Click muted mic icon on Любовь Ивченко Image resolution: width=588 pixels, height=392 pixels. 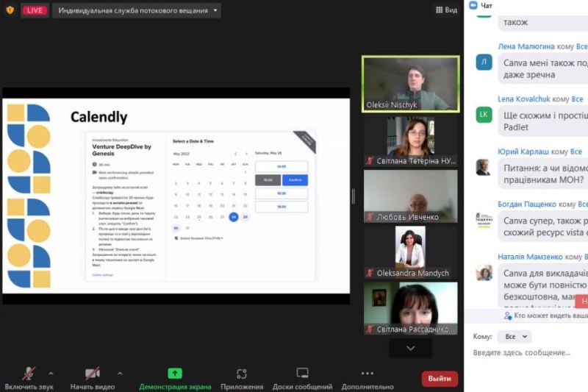[370, 217]
